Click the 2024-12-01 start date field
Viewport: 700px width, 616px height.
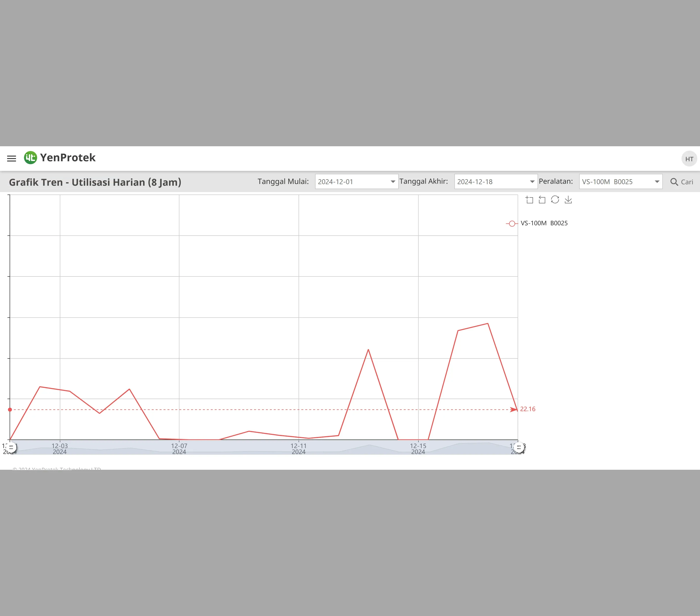(356, 182)
